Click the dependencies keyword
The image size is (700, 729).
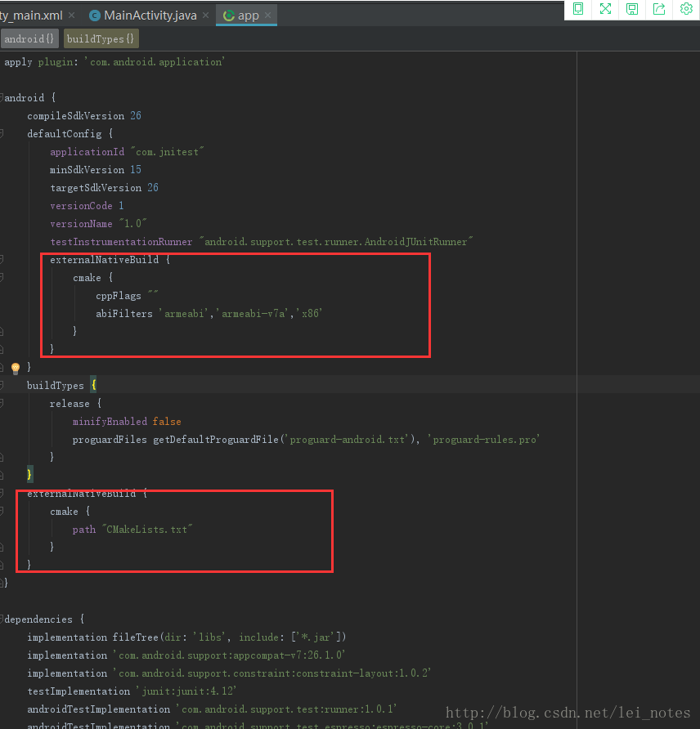point(38,619)
